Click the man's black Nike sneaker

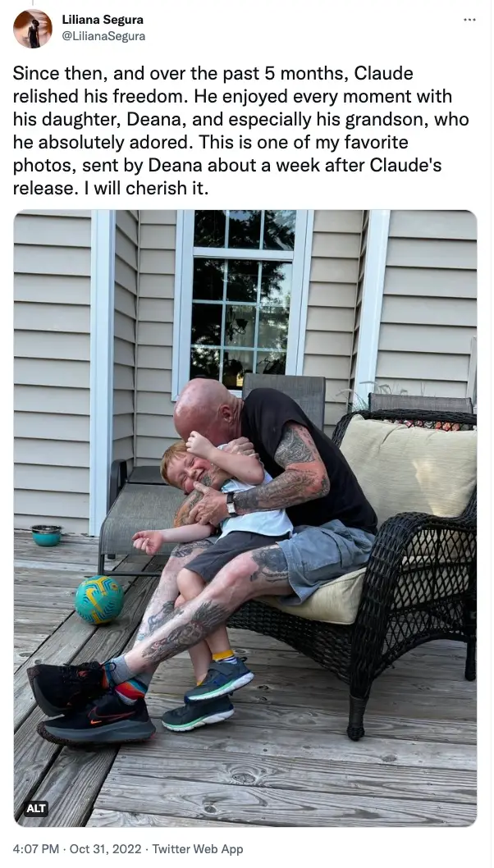(x=97, y=720)
